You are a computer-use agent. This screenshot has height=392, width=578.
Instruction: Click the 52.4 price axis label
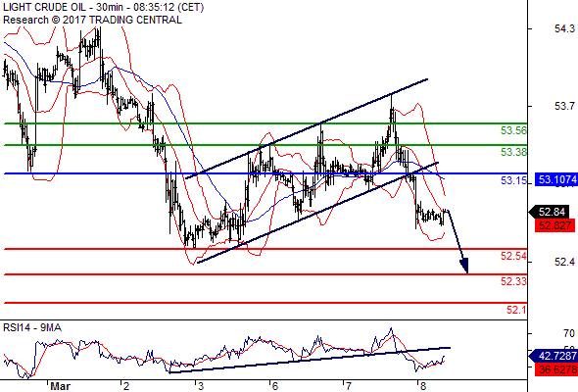[564, 263]
